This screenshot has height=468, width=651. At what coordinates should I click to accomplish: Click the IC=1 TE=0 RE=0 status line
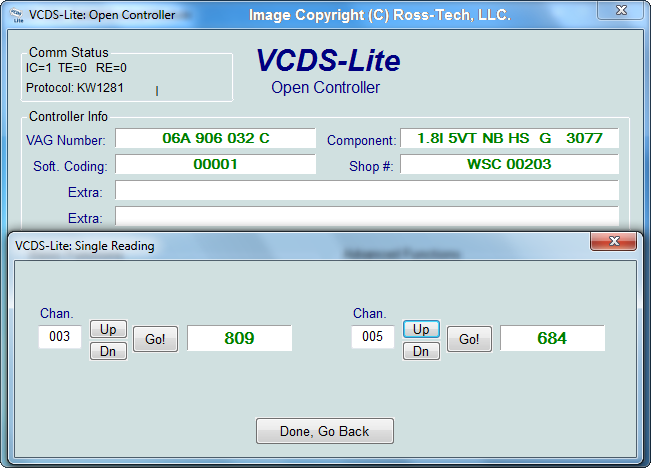pyautogui.click(x=76, y=68)
